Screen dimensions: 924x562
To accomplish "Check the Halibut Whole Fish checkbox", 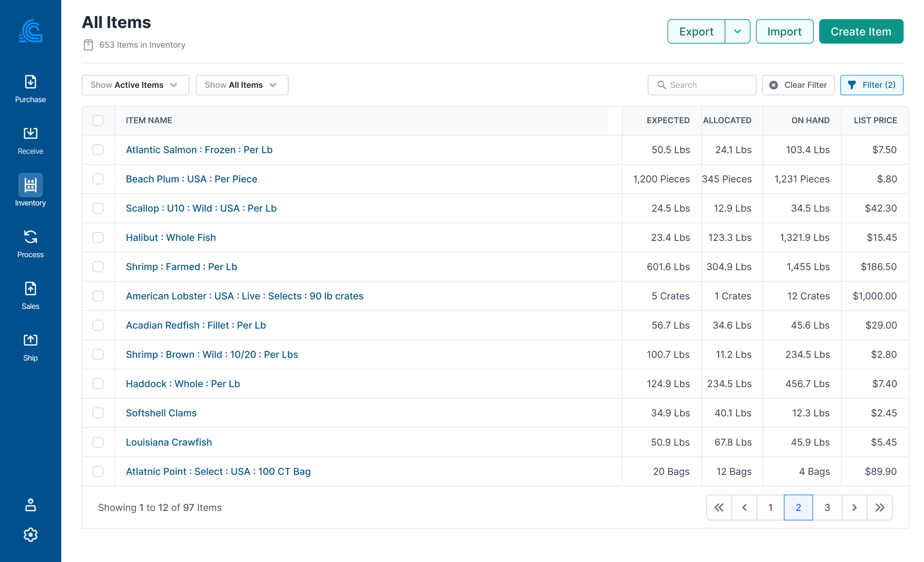I will [98, 237].
